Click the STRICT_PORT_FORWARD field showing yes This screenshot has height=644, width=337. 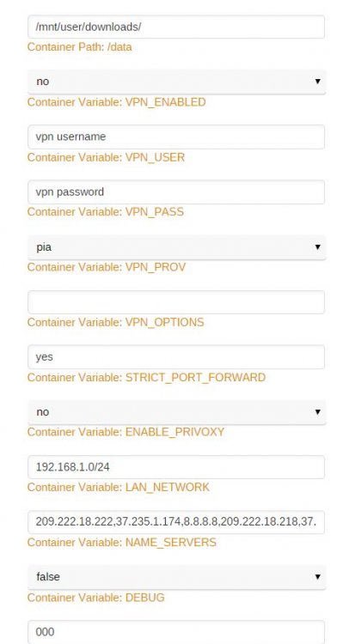point(176,357)
